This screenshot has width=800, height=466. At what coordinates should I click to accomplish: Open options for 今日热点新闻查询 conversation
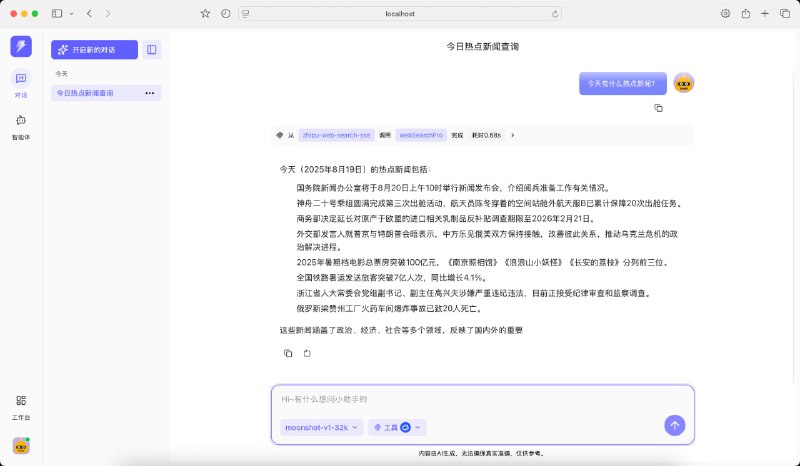(150, 93)
